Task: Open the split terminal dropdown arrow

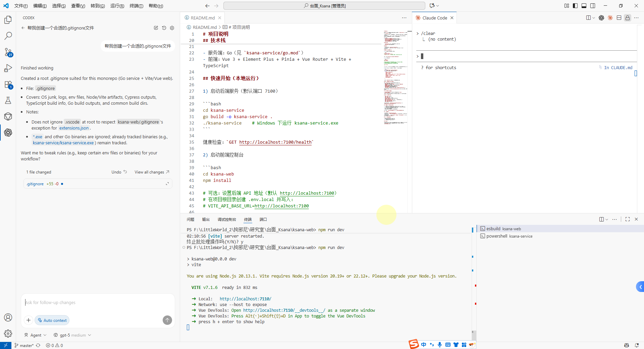Action: click(607, 219)
